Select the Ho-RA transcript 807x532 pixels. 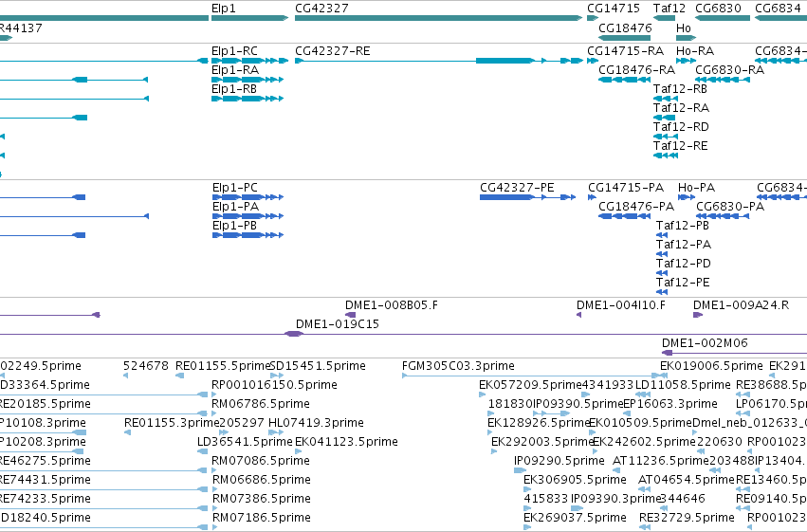686,61
